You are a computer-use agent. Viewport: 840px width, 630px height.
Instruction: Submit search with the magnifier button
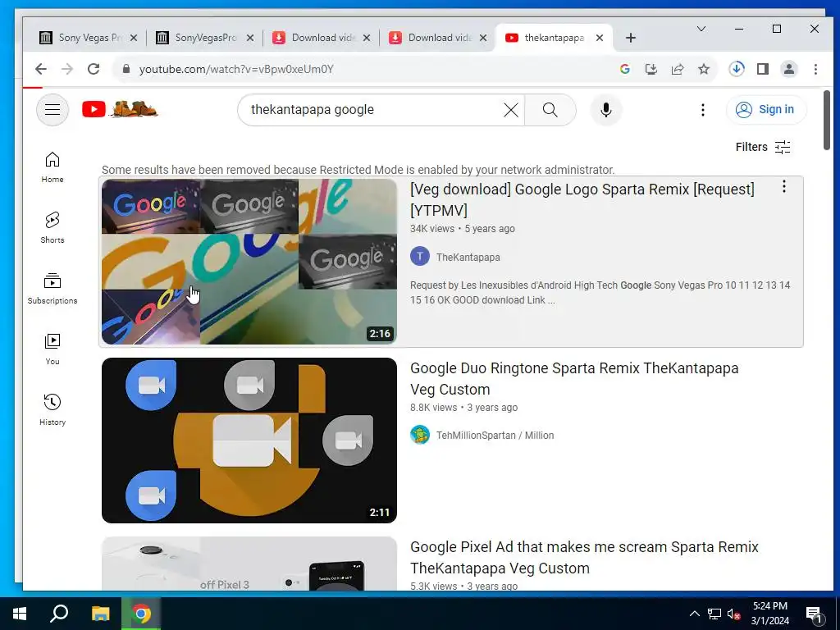click(550, 110)
